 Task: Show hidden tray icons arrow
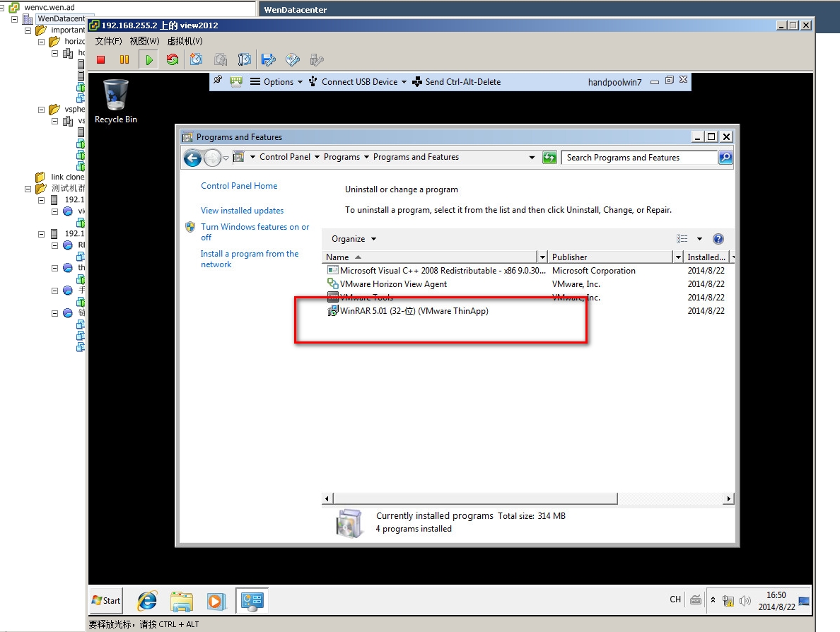[x=713, y=600]
